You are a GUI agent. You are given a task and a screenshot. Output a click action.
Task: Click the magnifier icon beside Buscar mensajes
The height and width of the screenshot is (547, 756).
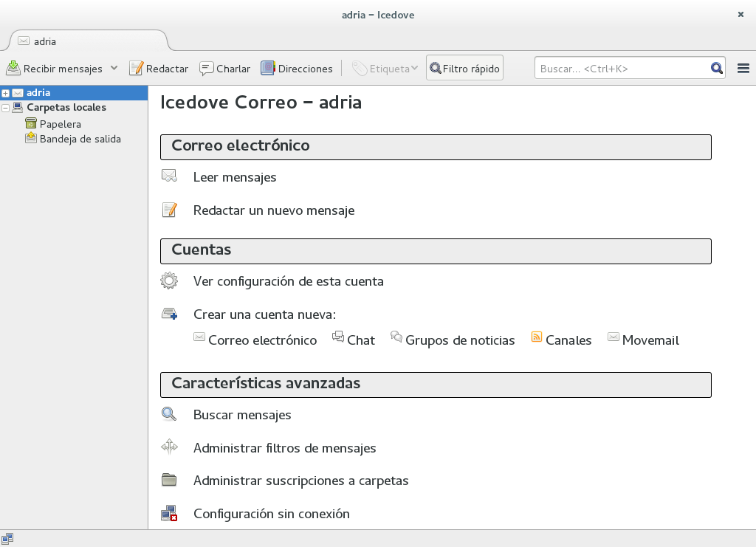(x=169, y=414)
